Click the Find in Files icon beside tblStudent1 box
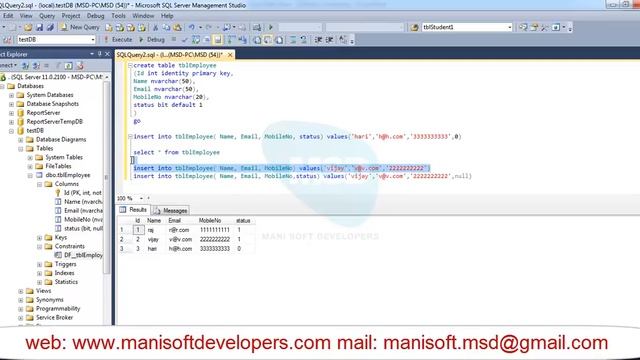The height and width of the screenshot is (360, 640). (x=414, y=27)
